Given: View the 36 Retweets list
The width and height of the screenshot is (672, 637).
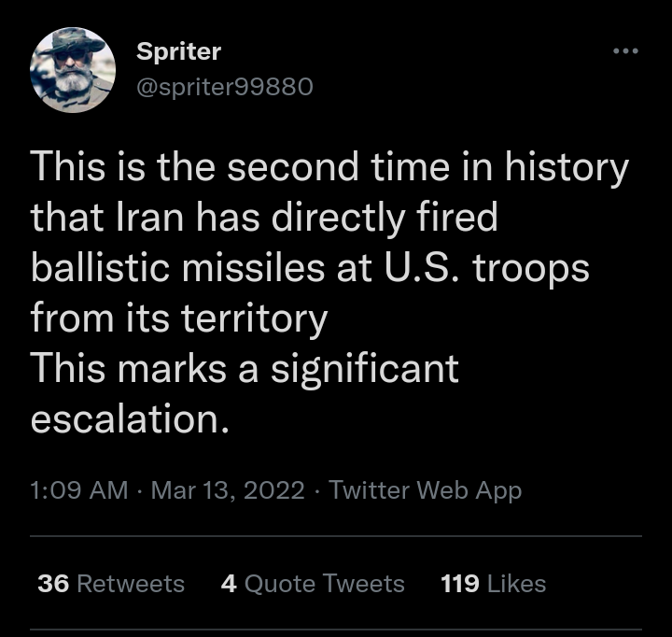Looking at the screenshot, I should 111,584.
